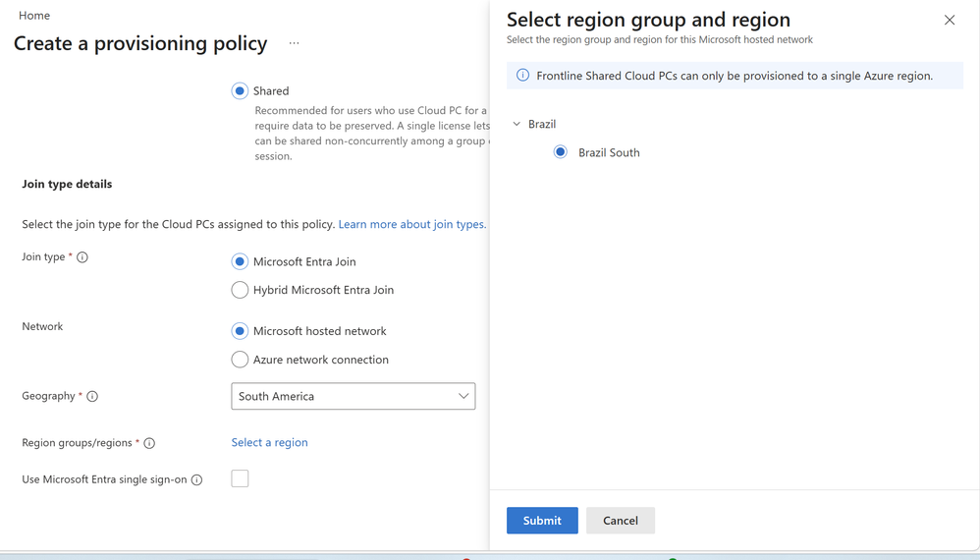Select Azure network connection option

pos(240,360)
